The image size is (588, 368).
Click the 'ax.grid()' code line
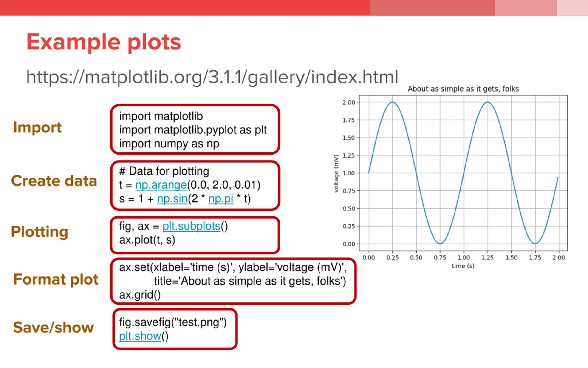pos(140,295)
